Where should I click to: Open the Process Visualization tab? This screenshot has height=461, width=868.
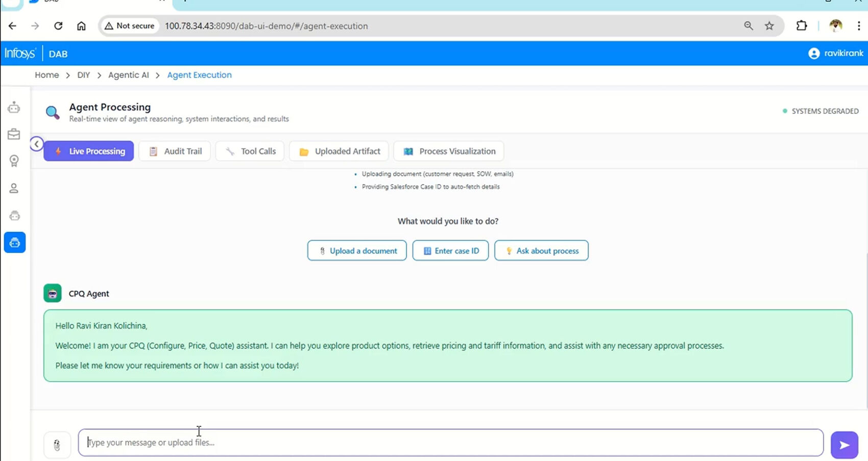449,151
